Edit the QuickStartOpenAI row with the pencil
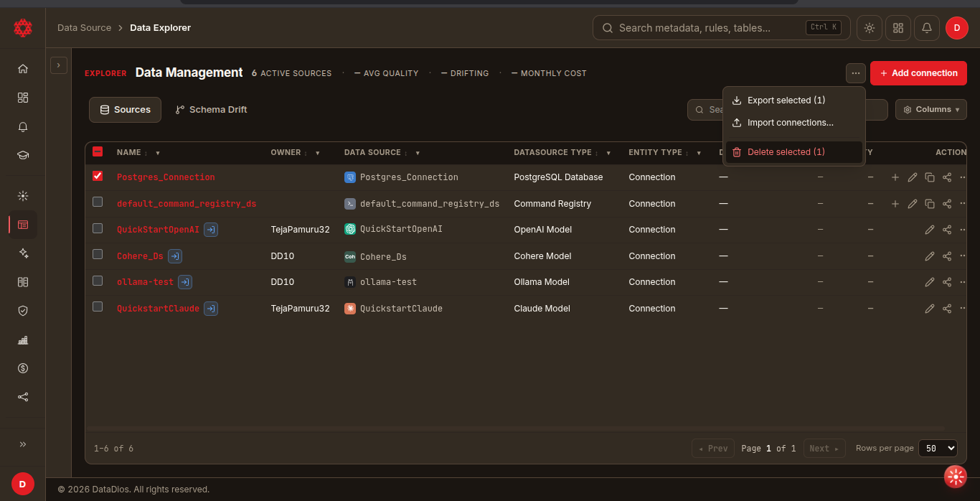The width and height of the screenshot is (980, 501). [x=930, y=230]
